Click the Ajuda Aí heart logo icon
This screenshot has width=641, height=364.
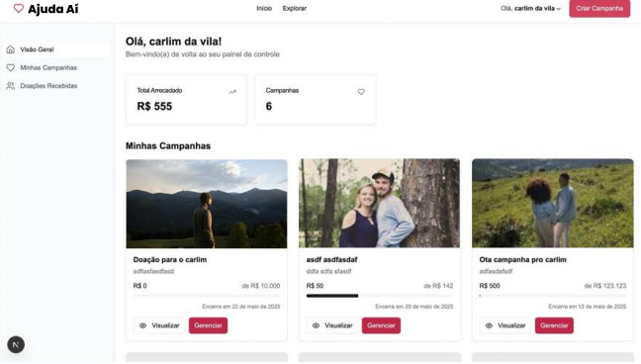[x=19, y=8]
